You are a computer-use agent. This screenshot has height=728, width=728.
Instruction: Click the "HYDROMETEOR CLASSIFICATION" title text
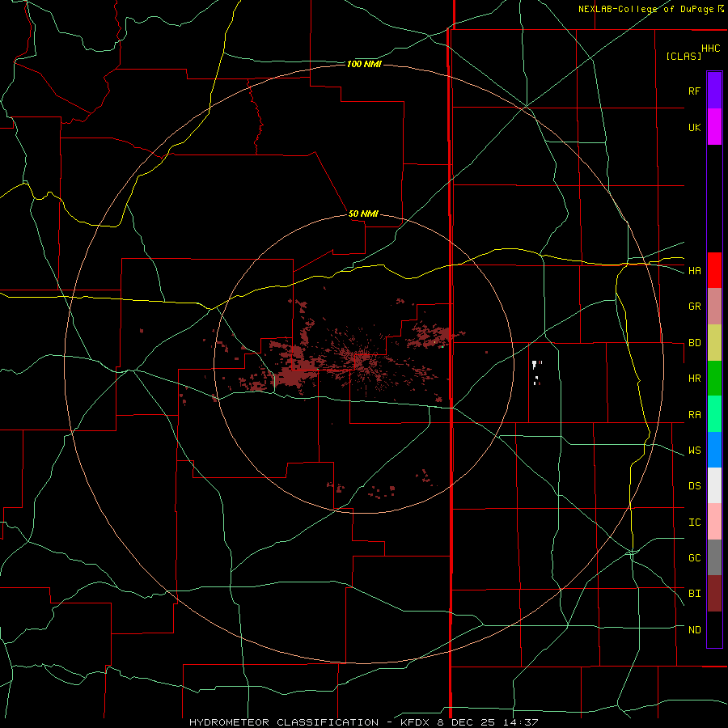click(x=284, y=722)
